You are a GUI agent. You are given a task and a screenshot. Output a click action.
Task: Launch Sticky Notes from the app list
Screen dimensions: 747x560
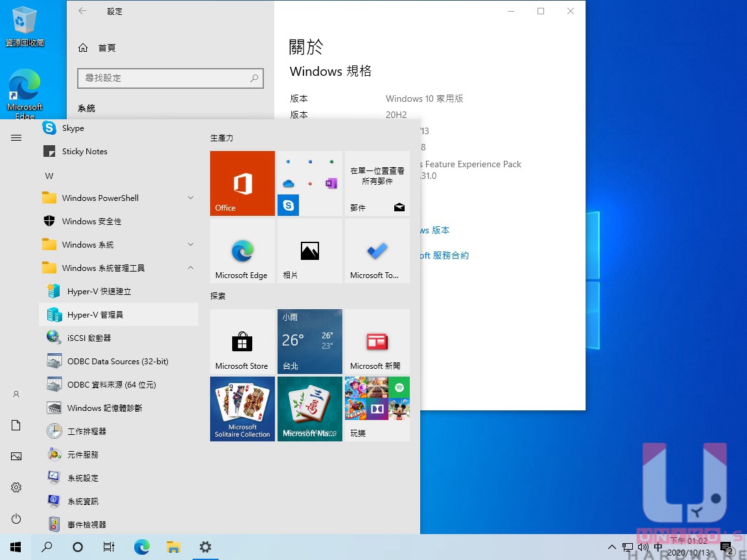pyautogui.click(x=118, y=152)
